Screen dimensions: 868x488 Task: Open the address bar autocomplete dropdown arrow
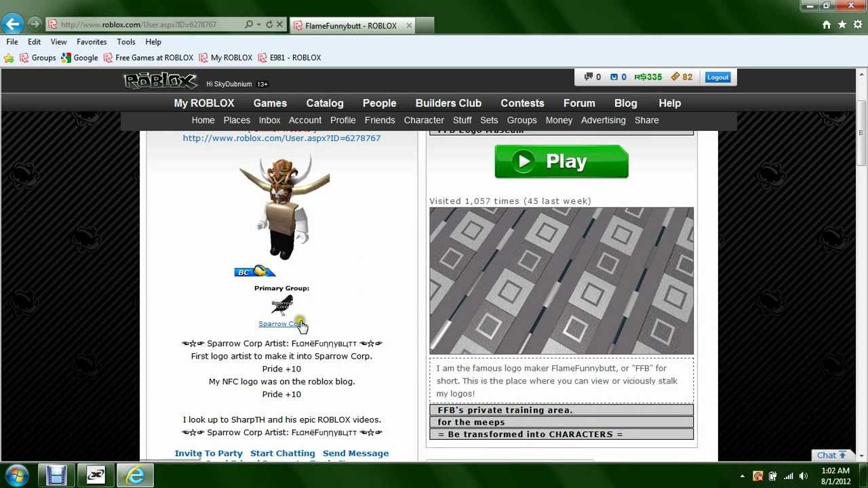coord(258,24)
